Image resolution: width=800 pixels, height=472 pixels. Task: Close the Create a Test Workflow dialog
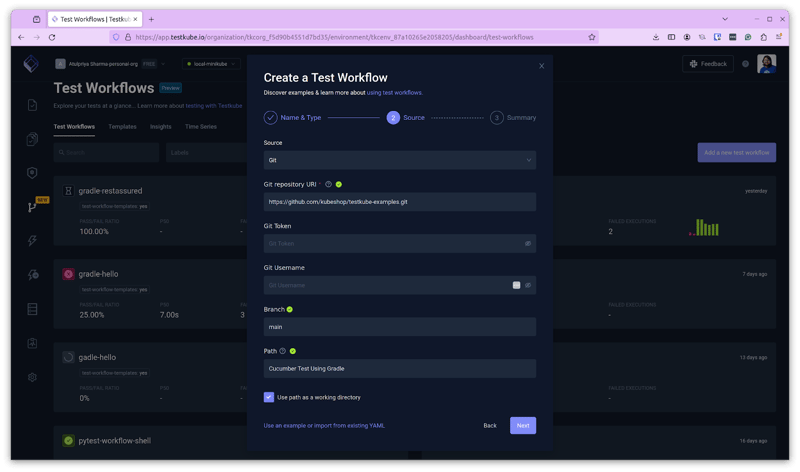coord(541,66)
